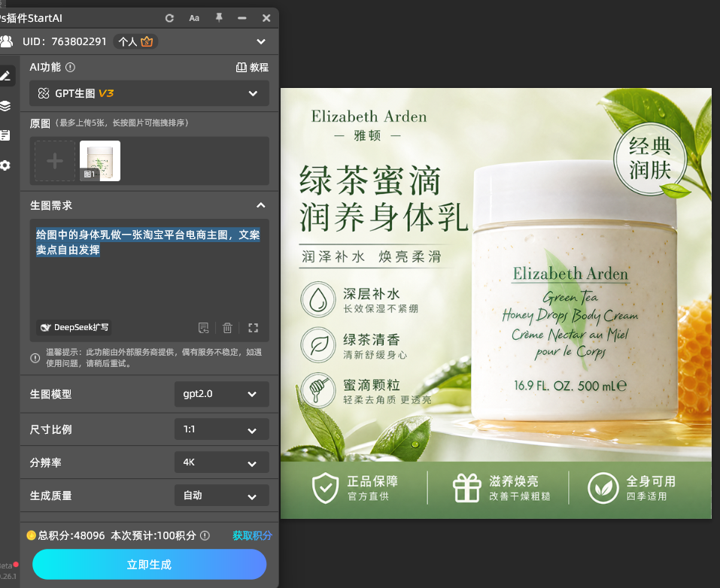Screen dimensions: 720x588
Task: Open the saved records sidebar icon
Action: tap(5, 135)
